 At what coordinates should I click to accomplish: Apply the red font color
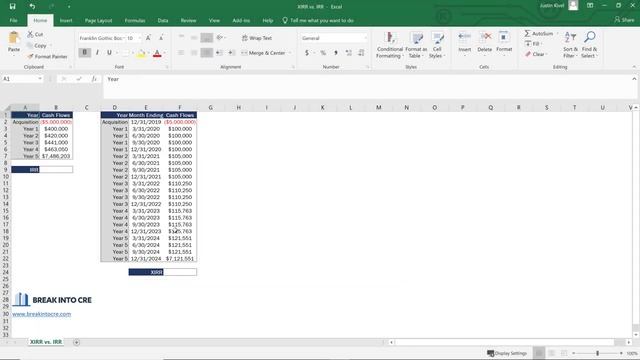[x=157, y=53]
